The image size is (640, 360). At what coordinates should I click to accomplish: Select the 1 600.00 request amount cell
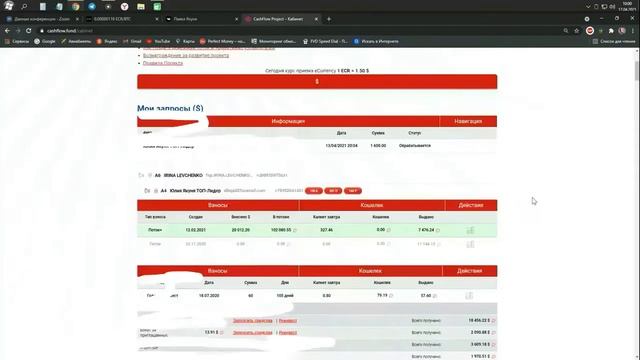pyautogui.click(x=378, y=146)
